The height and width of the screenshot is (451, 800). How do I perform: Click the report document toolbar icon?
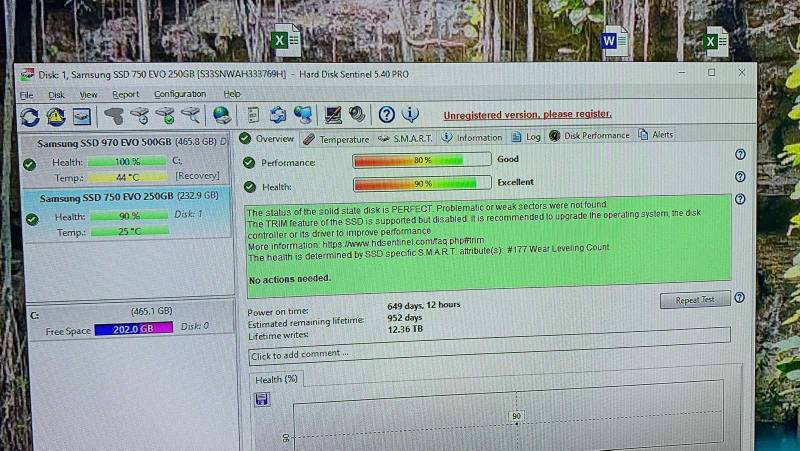tap(253, 115)
